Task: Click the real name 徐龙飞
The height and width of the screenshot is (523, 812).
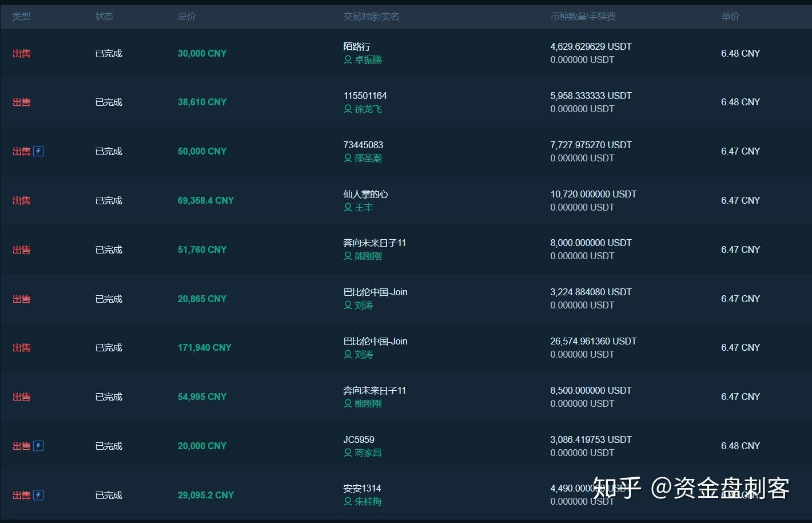Action: (x=368, y=109)
